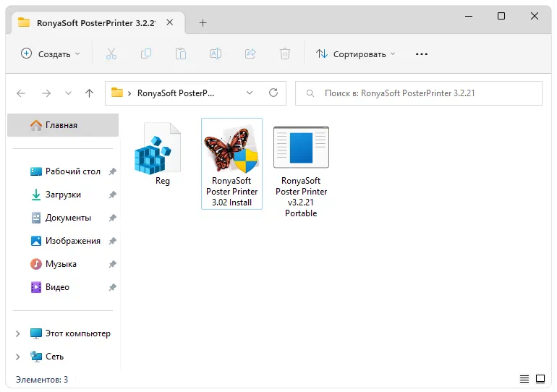Go forward with the right arrow

coord(46,93)
